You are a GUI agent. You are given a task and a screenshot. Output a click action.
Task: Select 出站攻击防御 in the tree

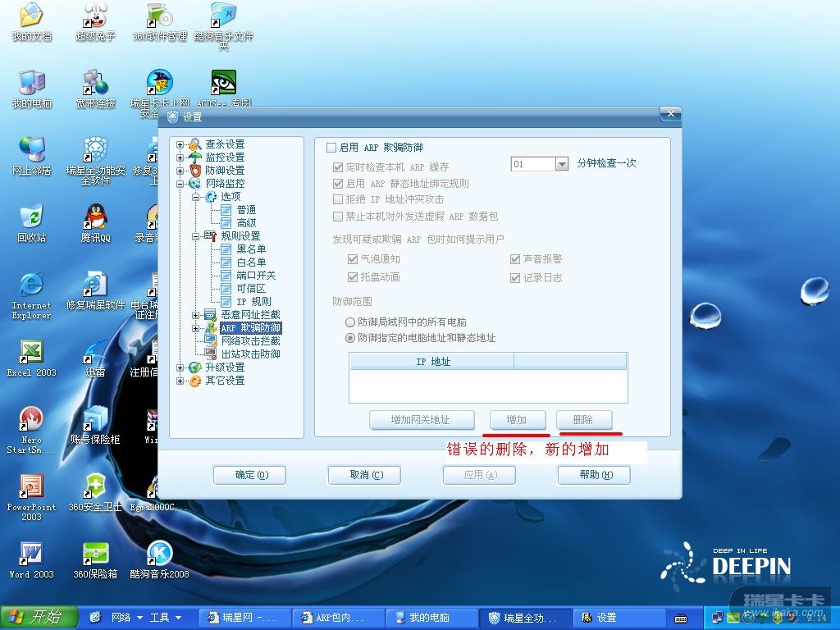point(251,354)
